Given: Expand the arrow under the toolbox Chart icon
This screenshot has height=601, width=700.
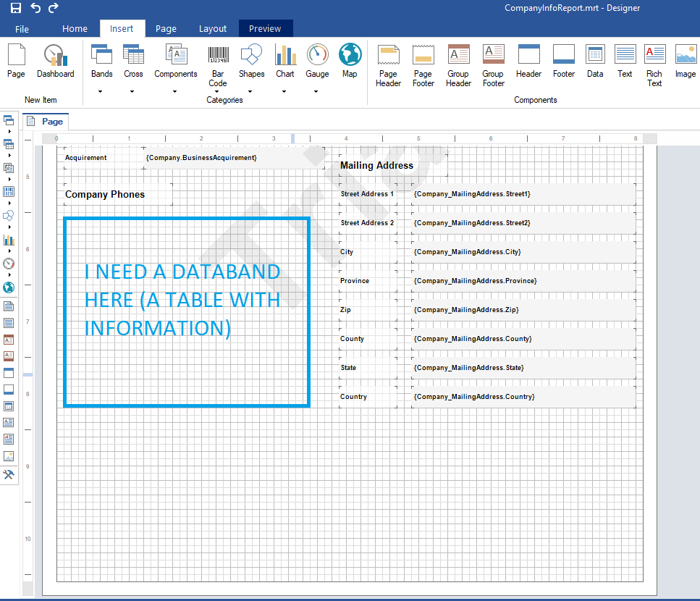Looking at the screenshot, I should pyautogui.click(x=9, y=251).
